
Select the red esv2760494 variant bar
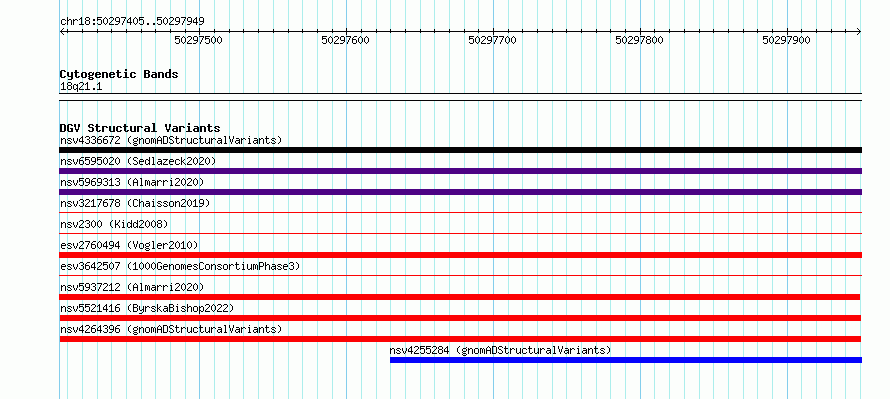460,255
